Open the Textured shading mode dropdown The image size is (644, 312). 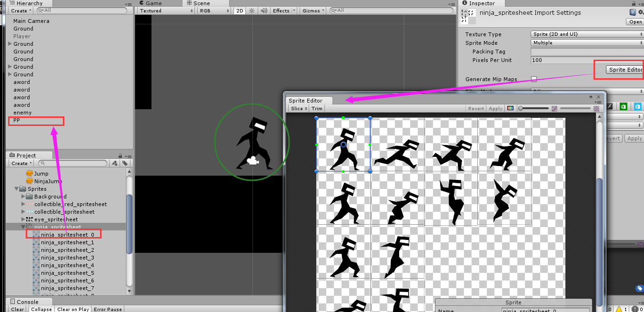(x=164, y=10)
